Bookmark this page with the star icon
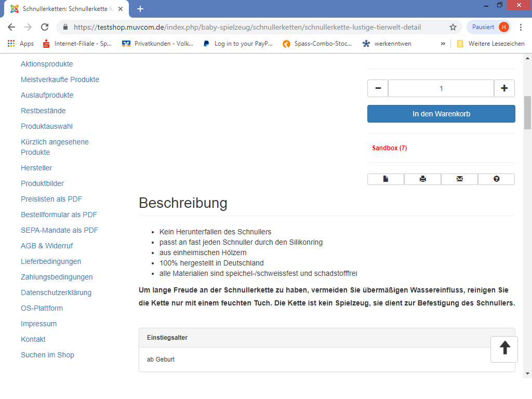The width and height of the screenshot is (532, 399). [x=453, y=27]
